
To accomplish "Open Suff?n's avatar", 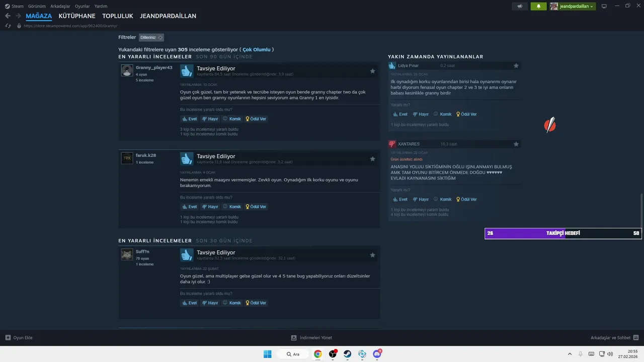I will click(127, 254).
